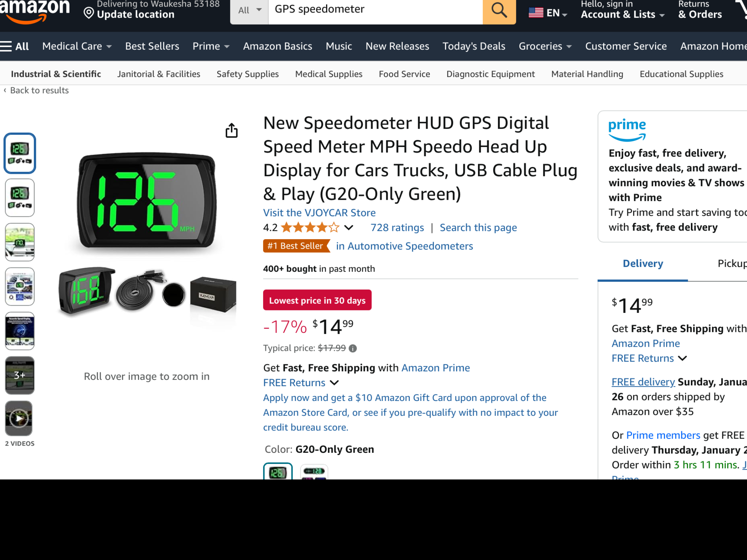747x560 pixels.
Task: Click the US flag language icon
Action: pyautogui.click(x=536, y=13)
